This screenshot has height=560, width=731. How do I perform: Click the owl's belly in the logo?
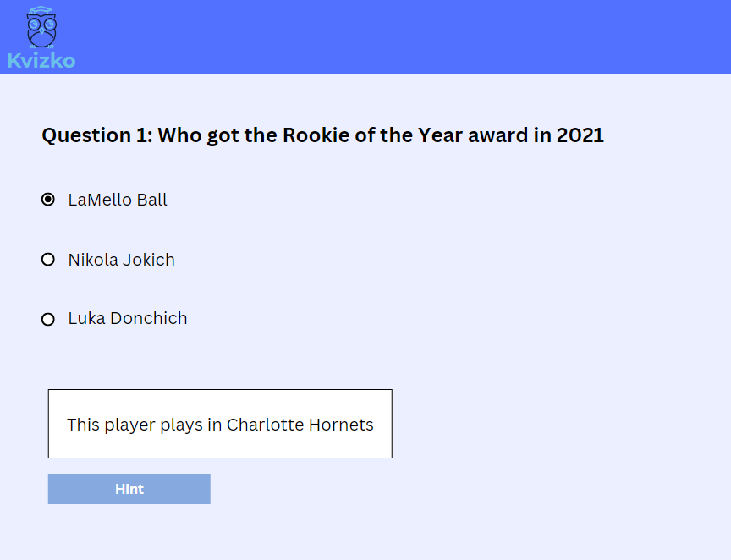click(x=41, y=38)
